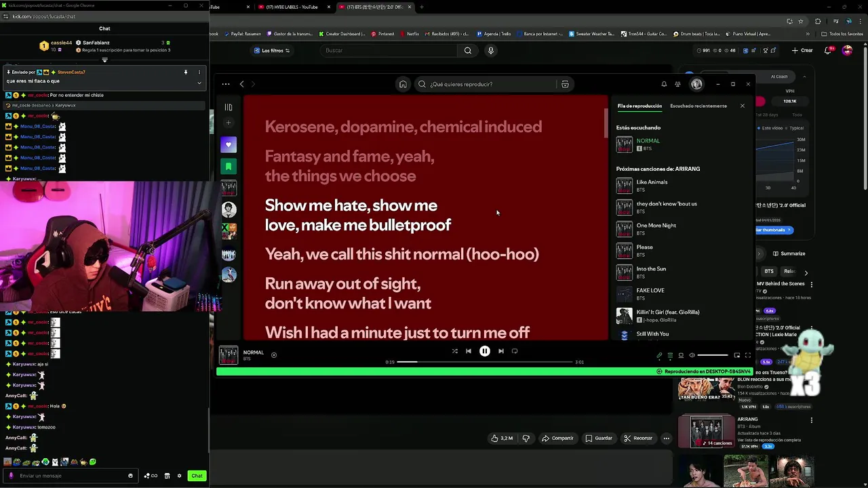This screenshot has height=488, width=868.
Task: Open 'Pinterest' bookmark in bookmarks bar
Action: click(382, 34)
